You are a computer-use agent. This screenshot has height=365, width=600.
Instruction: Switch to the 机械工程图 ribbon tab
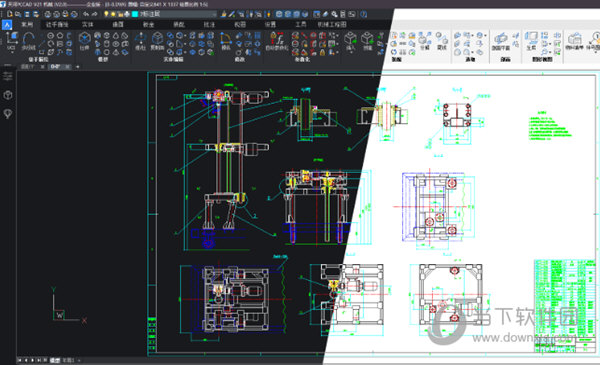click(x=332, y=24)
